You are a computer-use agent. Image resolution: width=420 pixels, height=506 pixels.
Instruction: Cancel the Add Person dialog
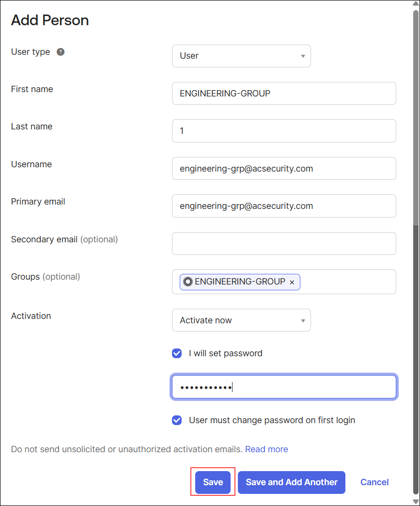(374, 482)
